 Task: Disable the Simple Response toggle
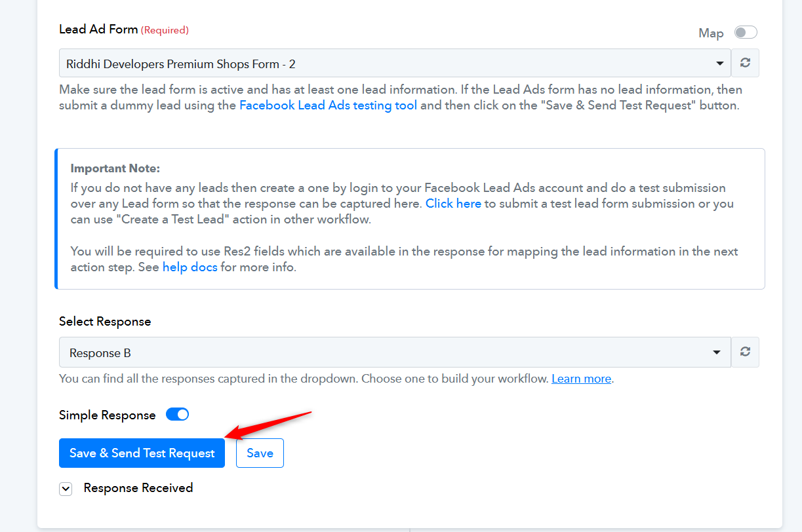pyautogui.click(x=177, y=414)
